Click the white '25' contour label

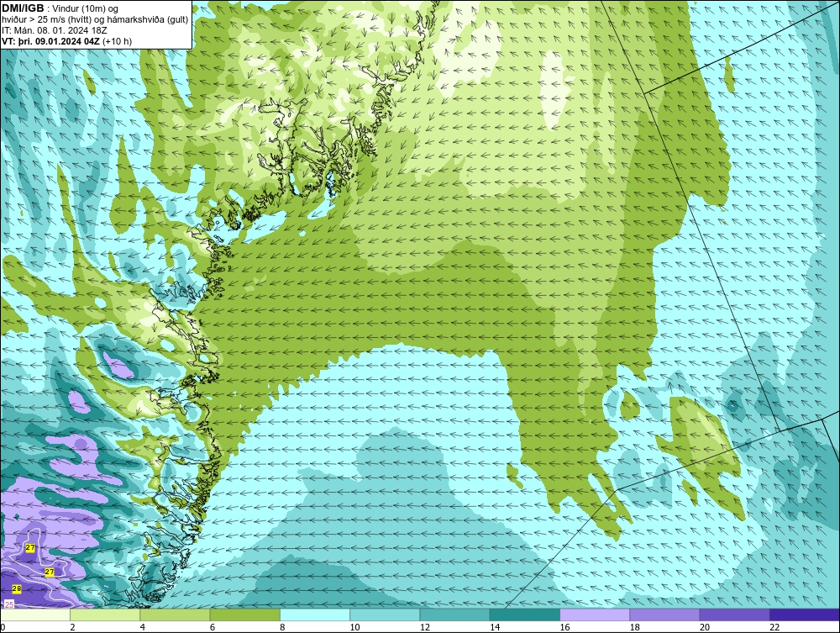point(9,604)
